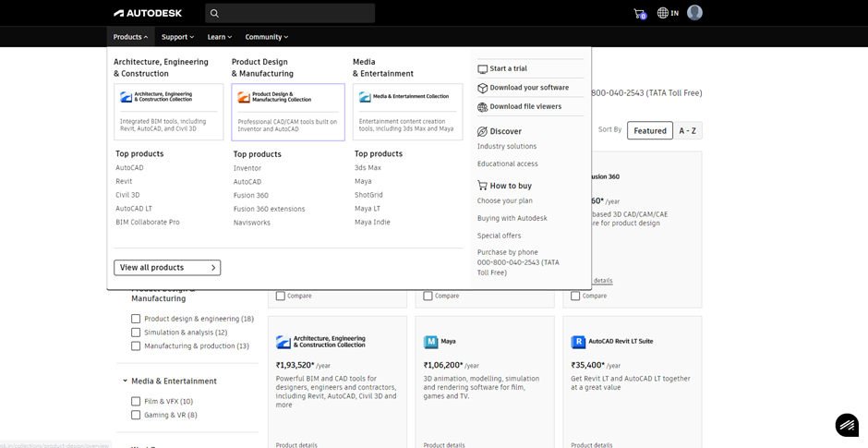The height and width of the screenshot is (448, 868).
Task: Click the AEC Collection logo icon in menu
Action: click(x=127, y=97)
